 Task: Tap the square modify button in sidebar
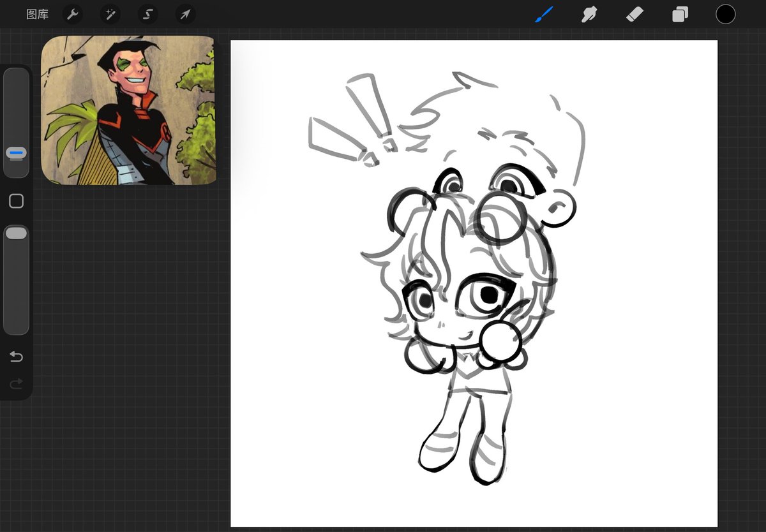pyautogui.click(x=16, y=202)
